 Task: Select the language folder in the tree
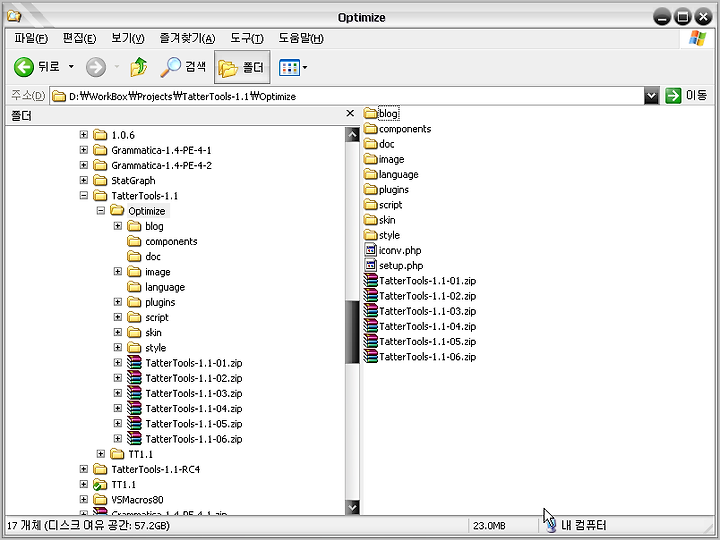(165, 287)
